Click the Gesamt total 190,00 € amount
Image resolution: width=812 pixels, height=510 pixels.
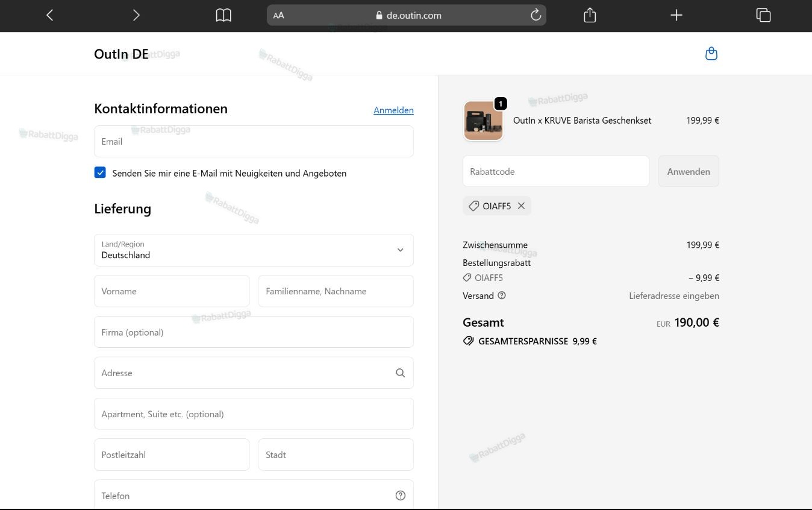(696, 323)
